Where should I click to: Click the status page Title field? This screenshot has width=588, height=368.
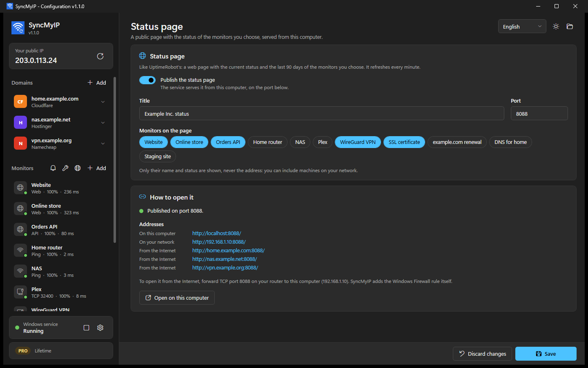[x=322, y=114]
